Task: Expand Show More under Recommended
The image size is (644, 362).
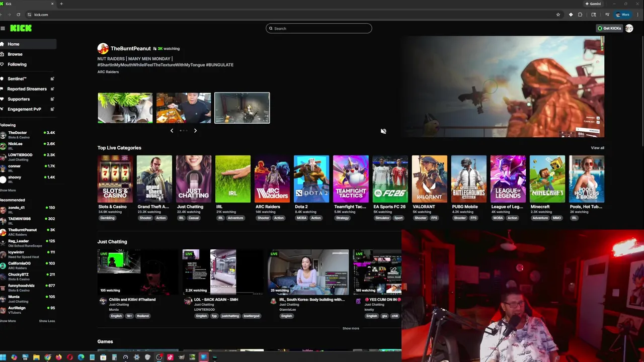Action: click(8, 321)
